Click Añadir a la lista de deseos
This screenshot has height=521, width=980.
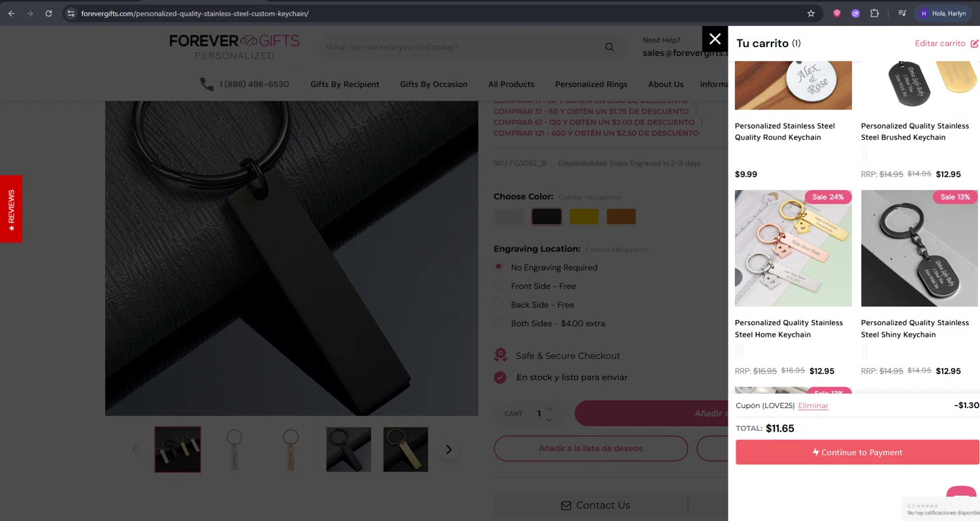[591, 449]
